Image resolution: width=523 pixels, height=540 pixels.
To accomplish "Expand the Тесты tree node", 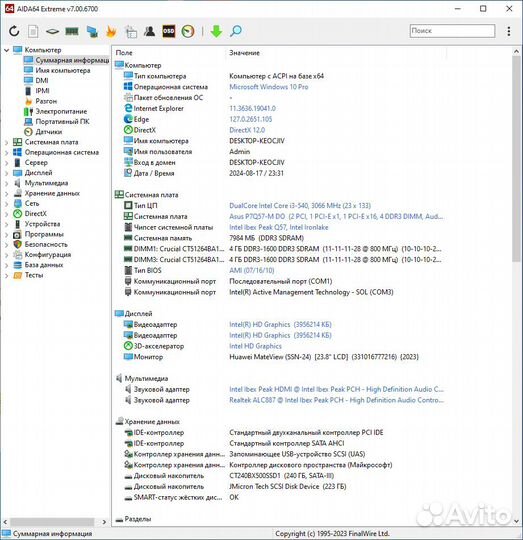I will coord(6,275).
